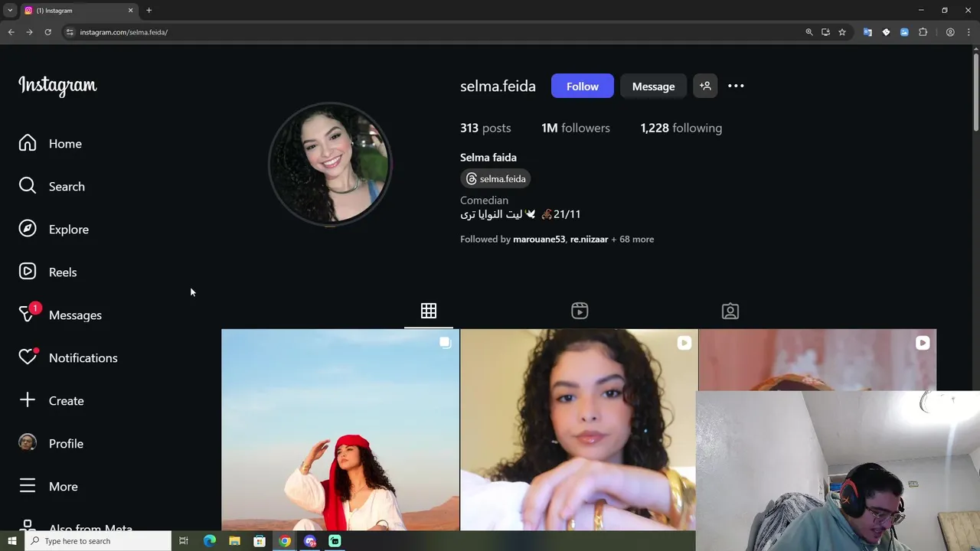Viewport: 980px width, 551px height.
Task: Open the profile picture of Selma faida
Action: coord(330,164)
